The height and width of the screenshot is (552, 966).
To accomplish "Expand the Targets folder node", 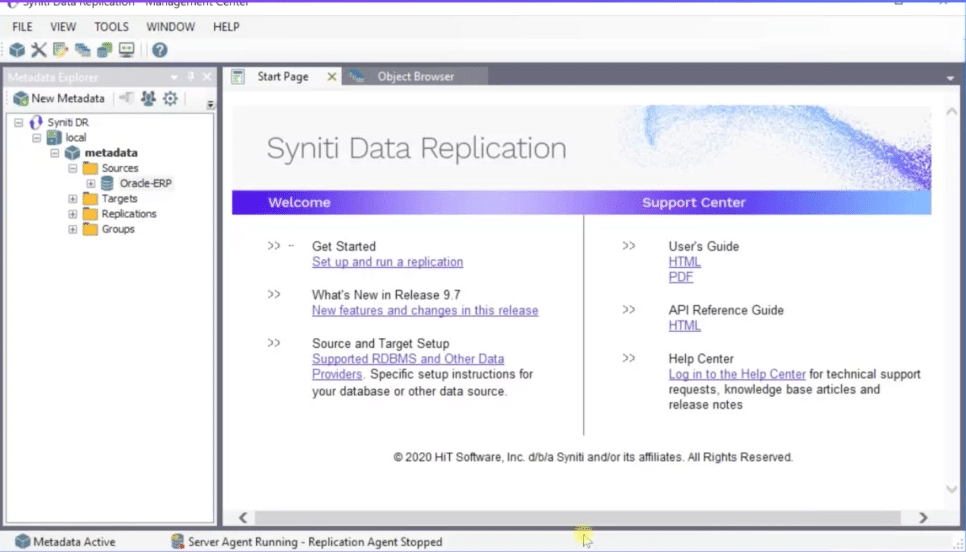I will (x=73, y=198).
